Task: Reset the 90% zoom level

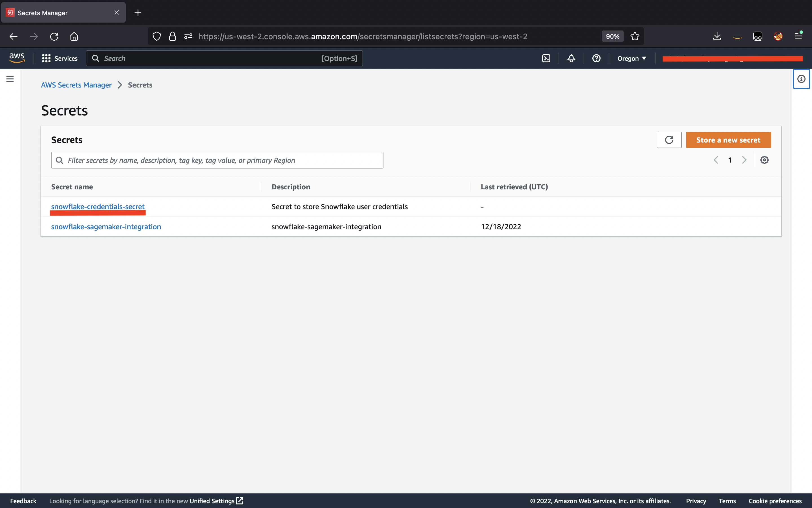Action: coord(612,36)
